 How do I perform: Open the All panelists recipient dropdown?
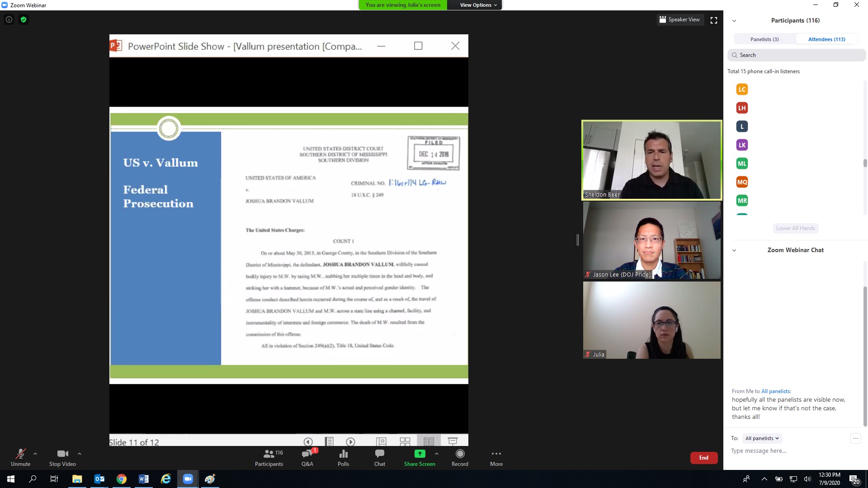click(x=762, y=438)
